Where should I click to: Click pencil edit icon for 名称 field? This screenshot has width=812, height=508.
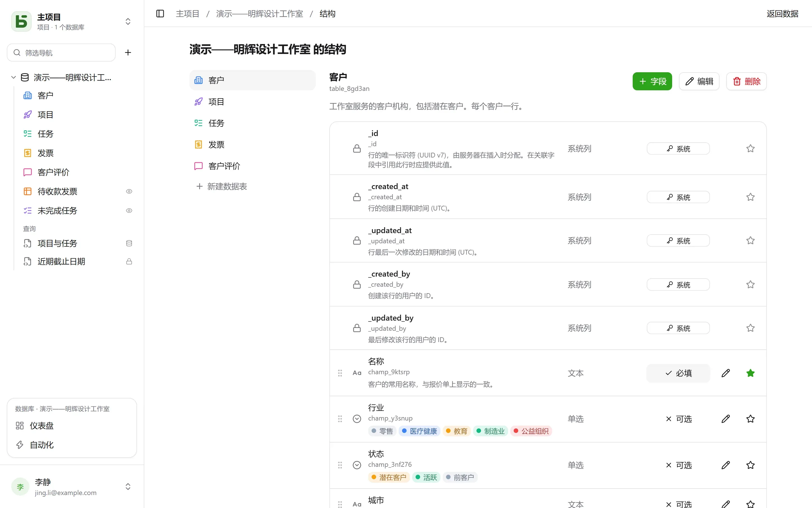pyautogui.click(x=725, y=373)
